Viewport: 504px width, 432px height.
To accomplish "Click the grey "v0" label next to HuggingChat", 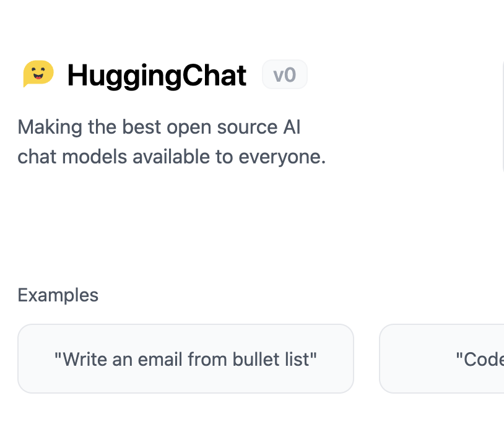I will 285,75.
